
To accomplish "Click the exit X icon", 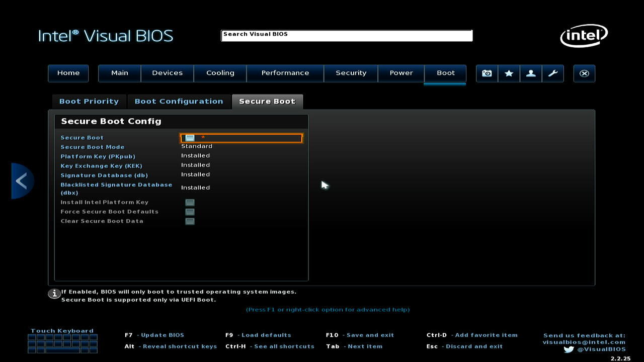I will point(584,73).
